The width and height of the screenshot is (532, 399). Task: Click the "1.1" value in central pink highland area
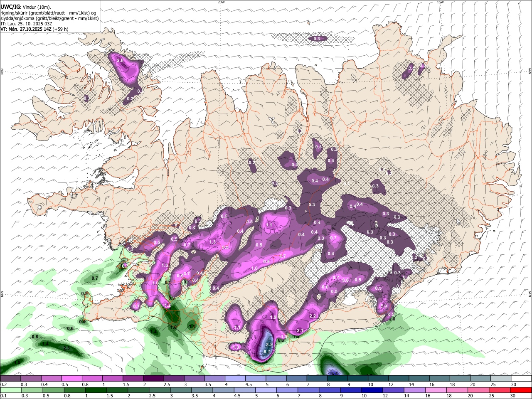point(269,225)
